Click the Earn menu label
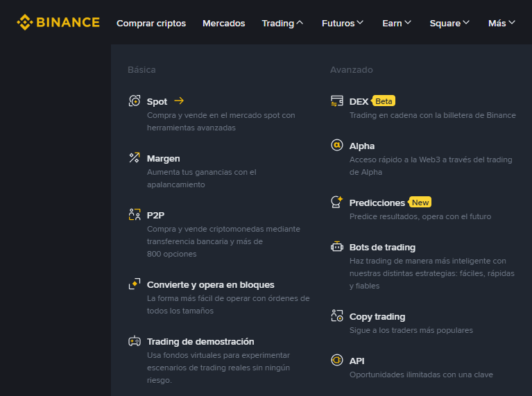The image size is (532, 396). [392, 23]
